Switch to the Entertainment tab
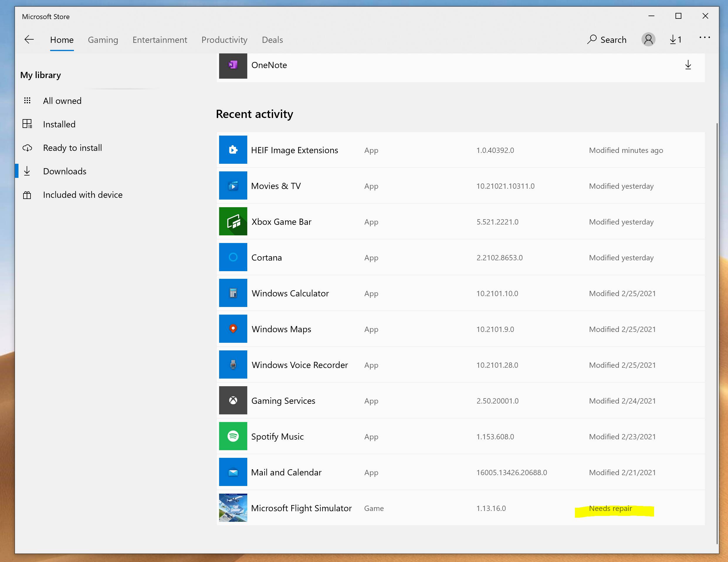 coord(160,40)
